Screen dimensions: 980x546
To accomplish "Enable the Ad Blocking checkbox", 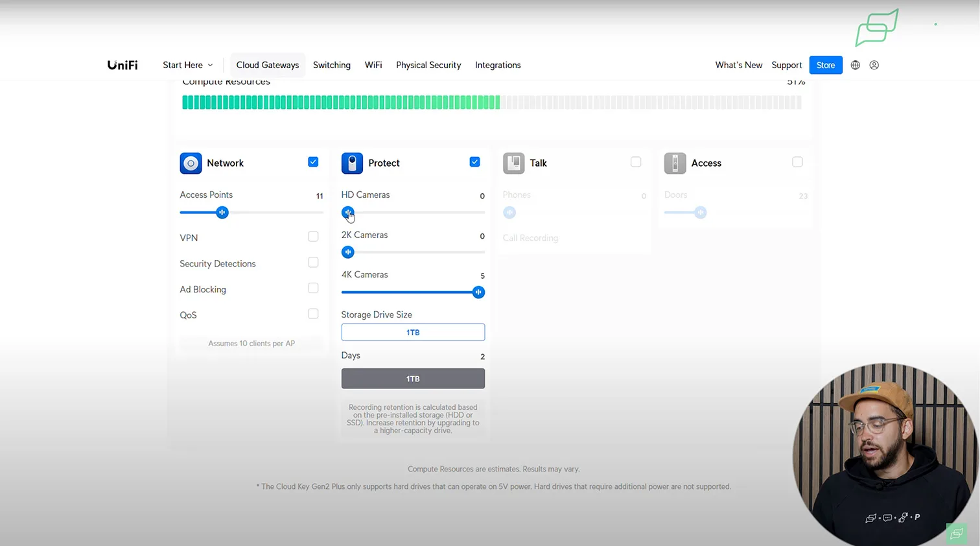I will (313, 289).
